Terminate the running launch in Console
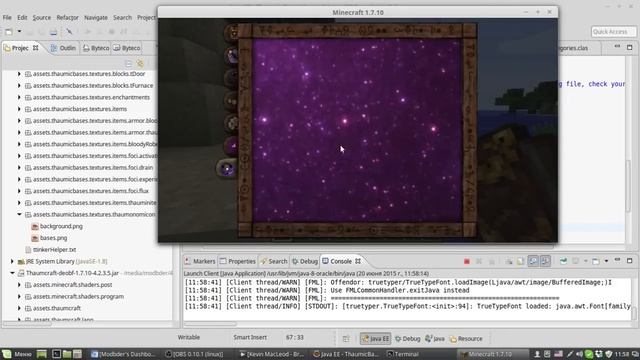The height and width of the screenshot is (360, 640). tap(467, 261)
